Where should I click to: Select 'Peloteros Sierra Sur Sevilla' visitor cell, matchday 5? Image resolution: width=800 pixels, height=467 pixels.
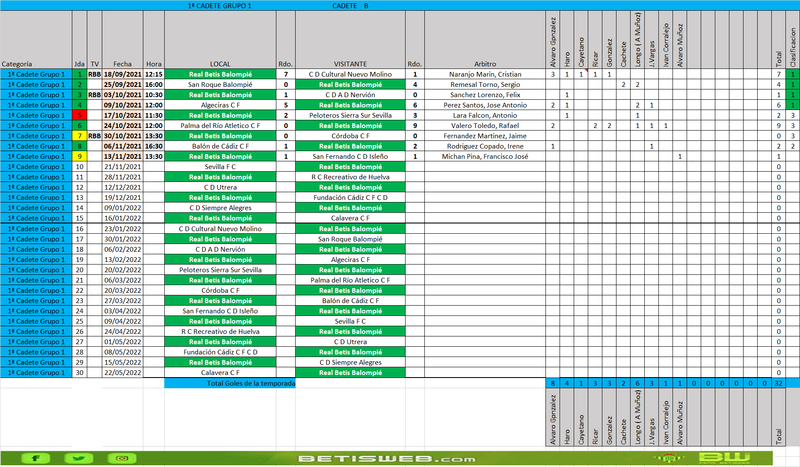pos(350,115)
